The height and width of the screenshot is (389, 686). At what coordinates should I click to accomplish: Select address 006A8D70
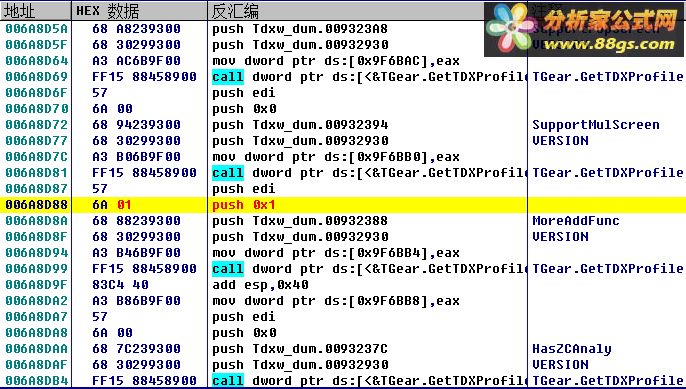click(37, 109)
